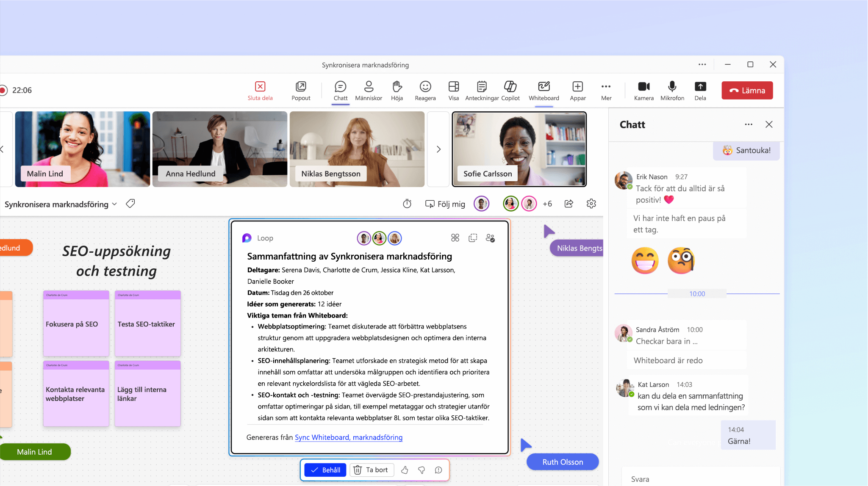Open Anteckningar notes panel
This screenshot has height=486, width=868.
[481, 91]
